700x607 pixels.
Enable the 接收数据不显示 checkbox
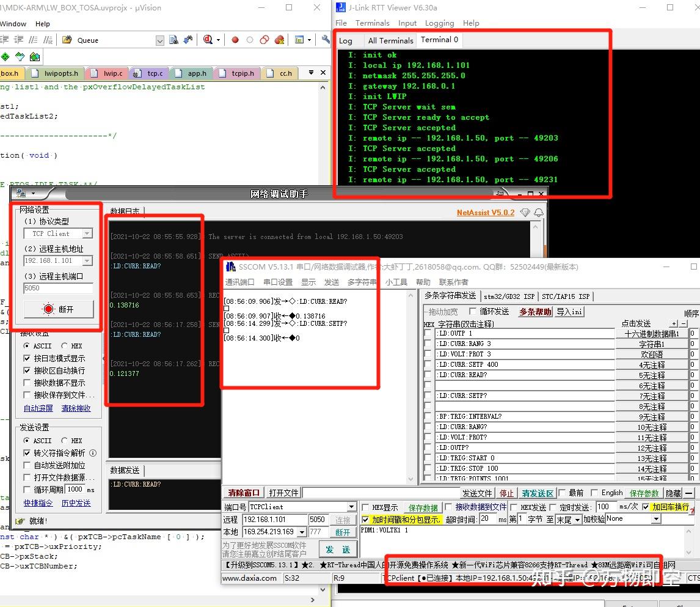click(27, 383)
